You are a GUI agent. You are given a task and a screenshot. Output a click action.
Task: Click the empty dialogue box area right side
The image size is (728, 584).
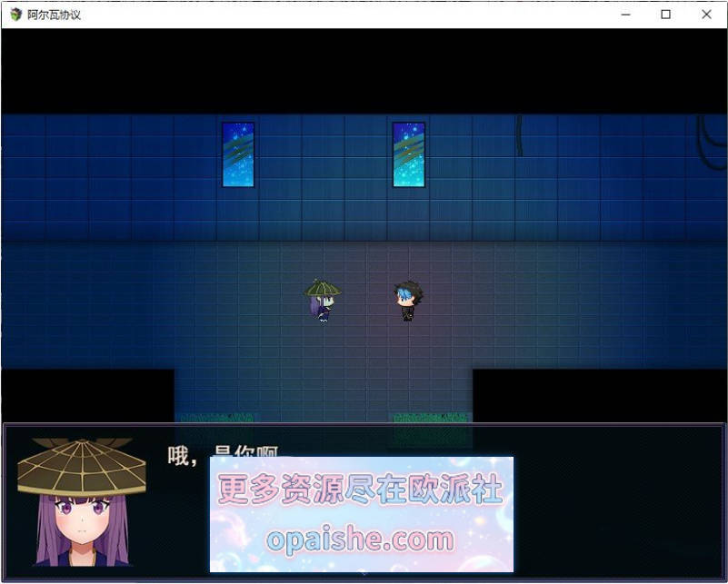coord(617,503)
